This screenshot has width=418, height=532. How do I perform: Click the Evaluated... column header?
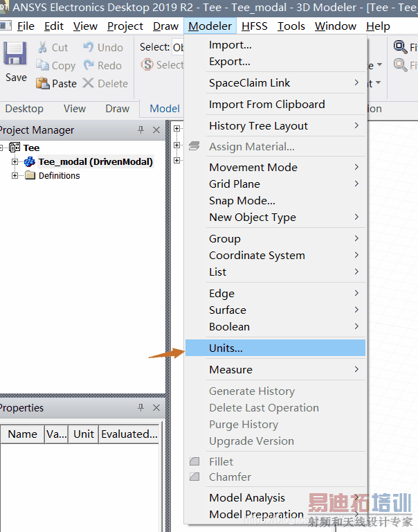(129, 434)
